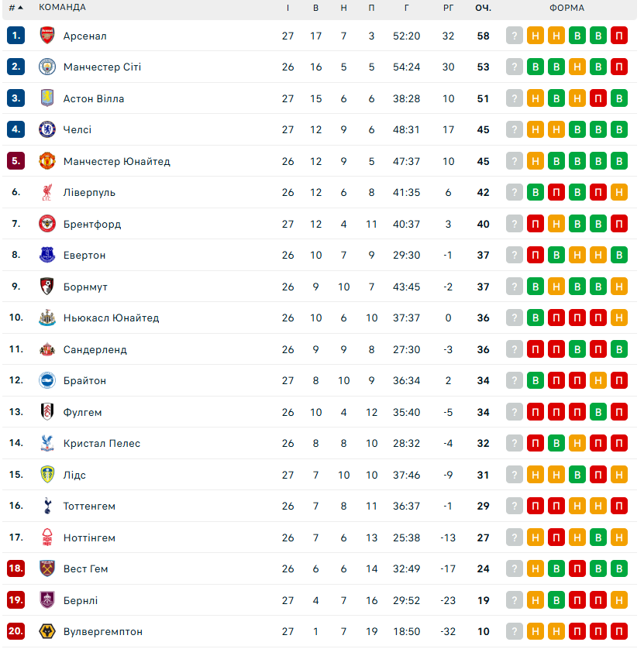Click Arsenal's red П last-match form badge
Viewport: 644px width, 649px height.
tap(618, 36)
